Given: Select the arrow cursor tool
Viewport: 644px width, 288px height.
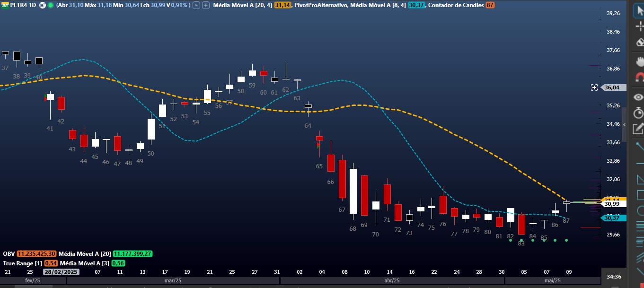Looking at the screenshot, I should tap(639, 10).
